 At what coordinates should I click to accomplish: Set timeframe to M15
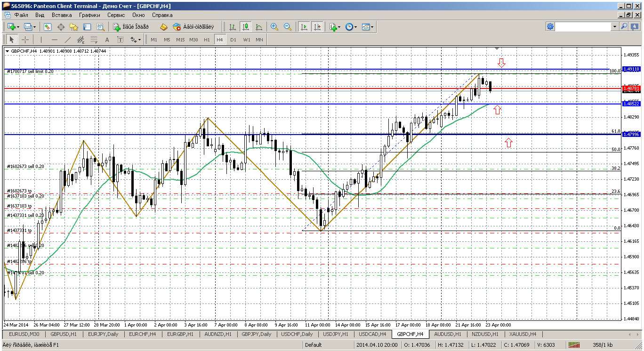coord(180,40)
